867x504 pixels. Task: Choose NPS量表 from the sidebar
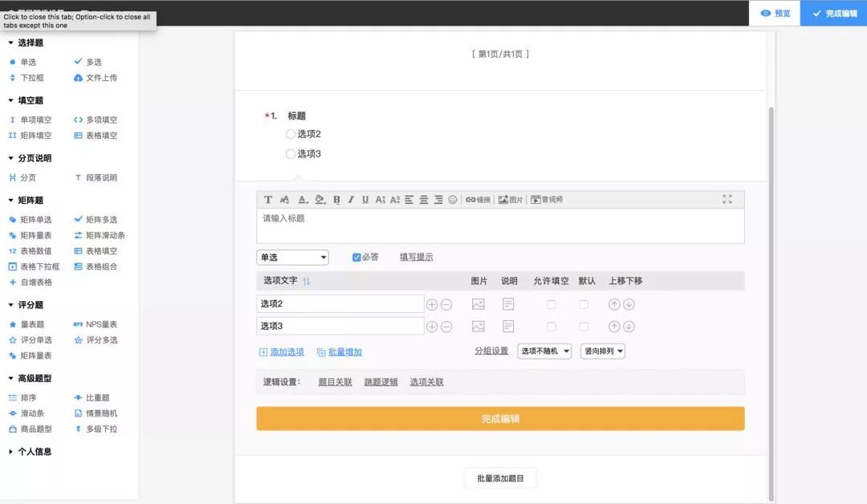point(100,323)
